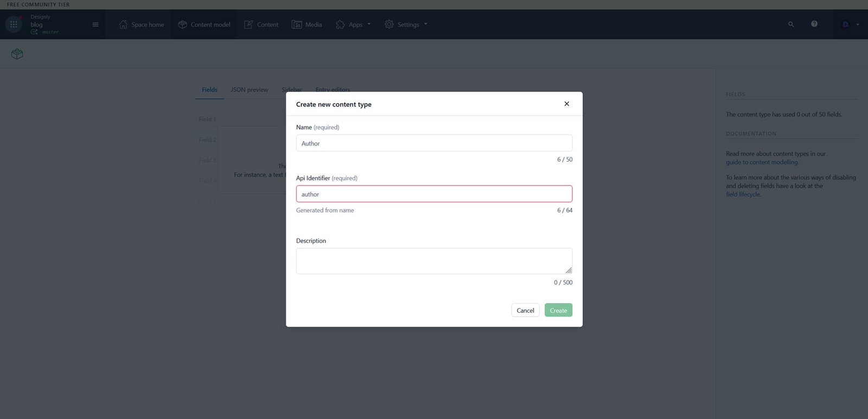Open the Content model page

click(204, 24)
